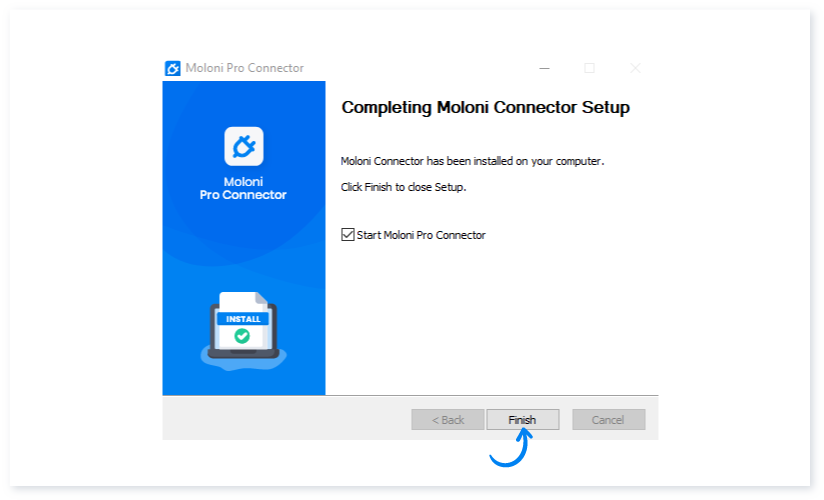Minimize the installer window

(544, 68)
